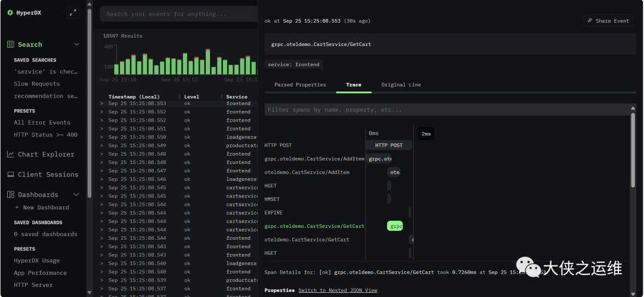644x297 pixels.
Task: Open the All Error Events preset
Action: 42,123
